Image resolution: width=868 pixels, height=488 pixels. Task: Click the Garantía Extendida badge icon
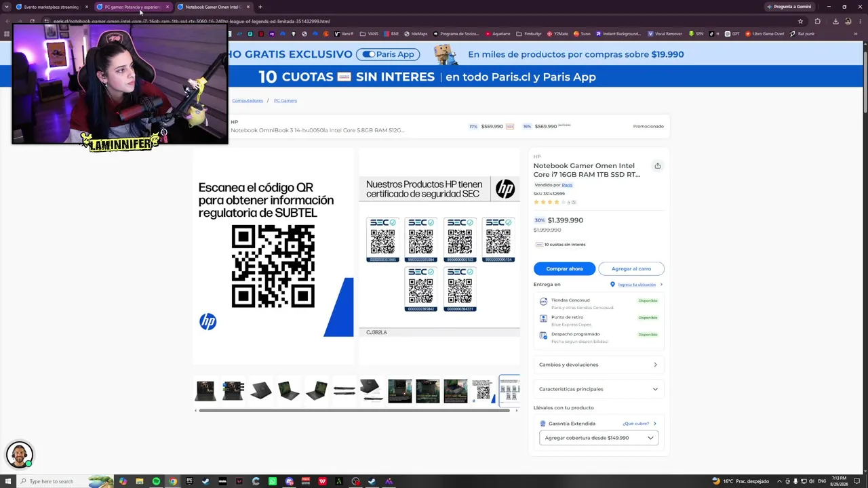(x=542, y=424)
